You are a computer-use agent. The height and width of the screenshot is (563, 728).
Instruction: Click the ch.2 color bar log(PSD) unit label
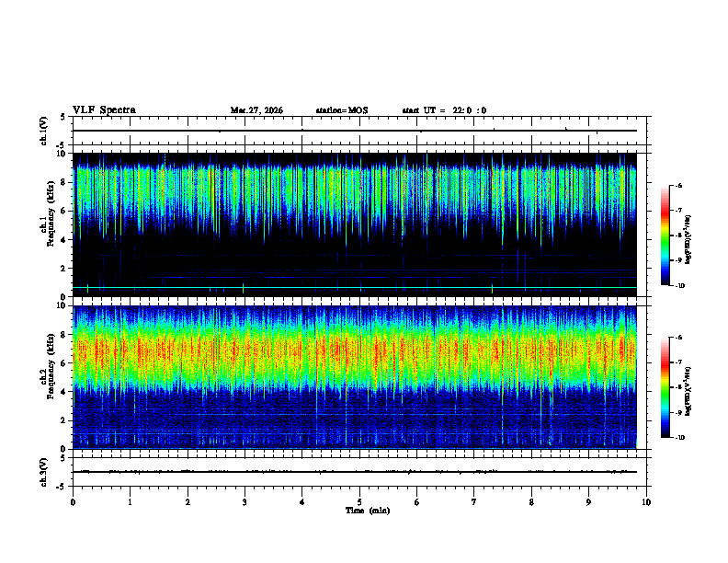688,391
